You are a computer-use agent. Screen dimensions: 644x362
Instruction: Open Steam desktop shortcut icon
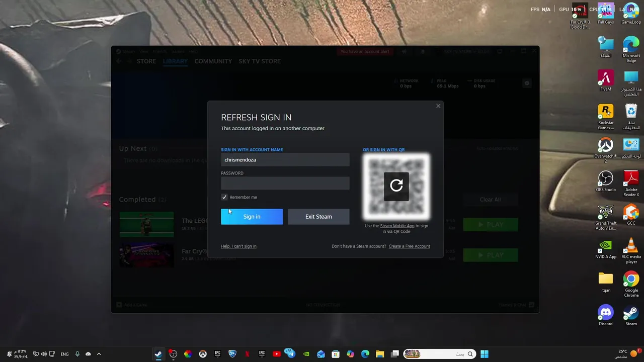(631, 315)
